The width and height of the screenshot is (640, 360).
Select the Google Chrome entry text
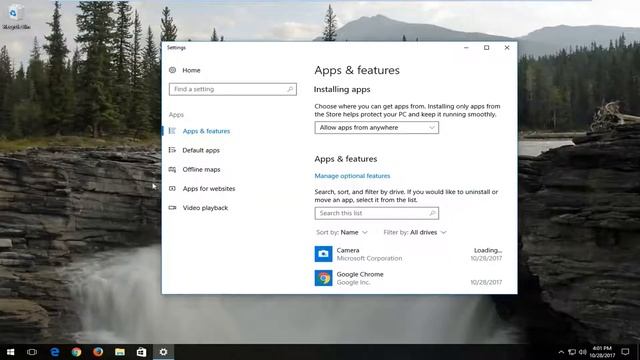pyautogui.click(x=360, y=274)
